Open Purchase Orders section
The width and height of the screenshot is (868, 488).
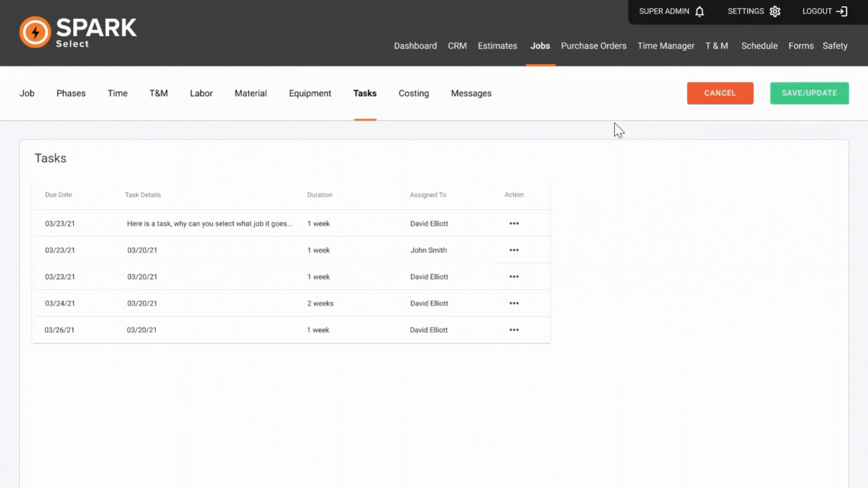(x=594, y=46)
